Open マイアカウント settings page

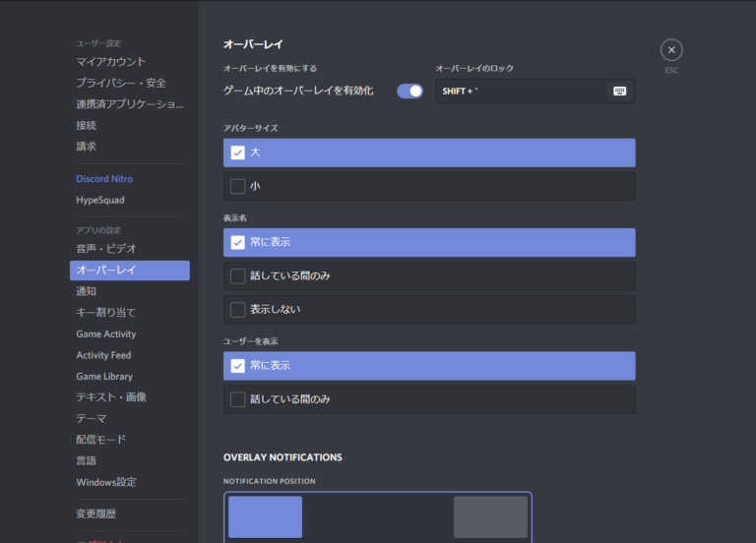coord(111,62)
